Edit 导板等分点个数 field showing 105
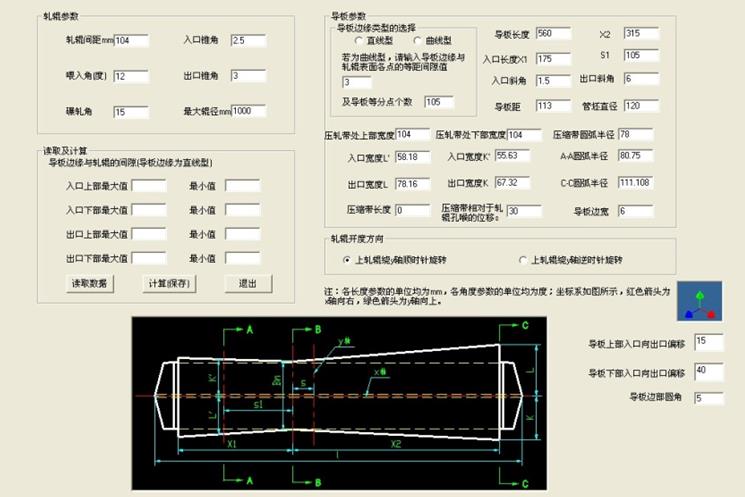 439,102
